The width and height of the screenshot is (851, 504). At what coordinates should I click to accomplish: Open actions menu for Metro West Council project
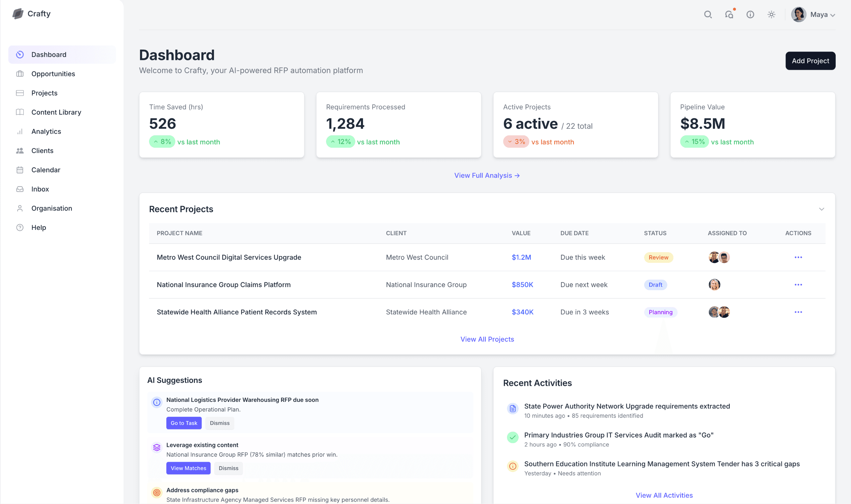(x=798, y=257)
